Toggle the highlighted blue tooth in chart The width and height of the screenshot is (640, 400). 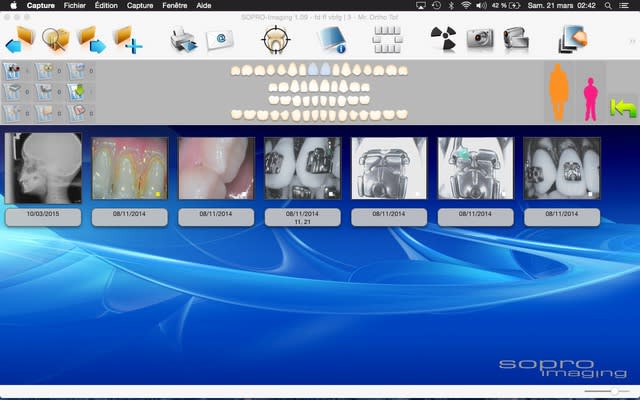tap(314, 72)
